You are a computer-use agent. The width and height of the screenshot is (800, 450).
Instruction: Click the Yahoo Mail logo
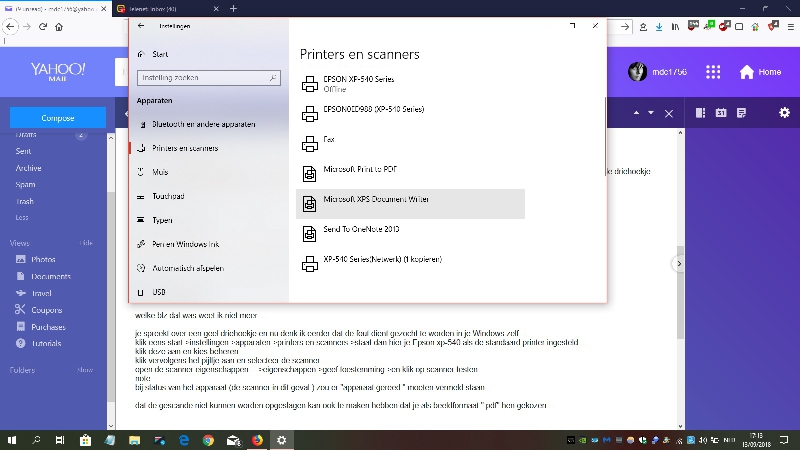[x=58, y=71]
